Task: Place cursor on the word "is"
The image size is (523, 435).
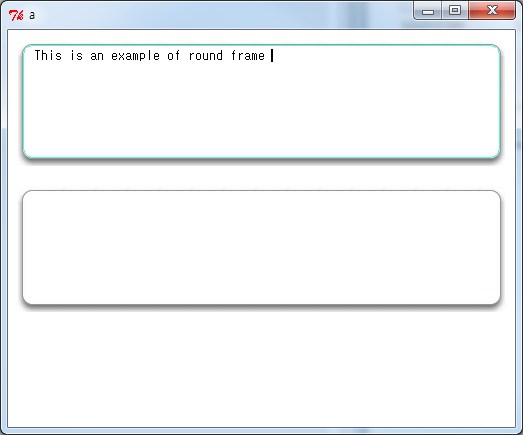Action: pyautogui.click(x=77, y=55)
